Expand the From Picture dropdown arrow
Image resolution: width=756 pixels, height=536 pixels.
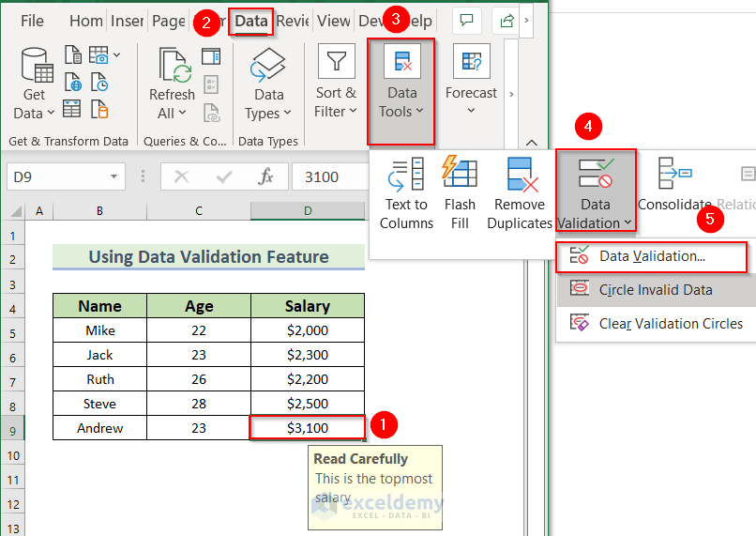click(116, 55)
